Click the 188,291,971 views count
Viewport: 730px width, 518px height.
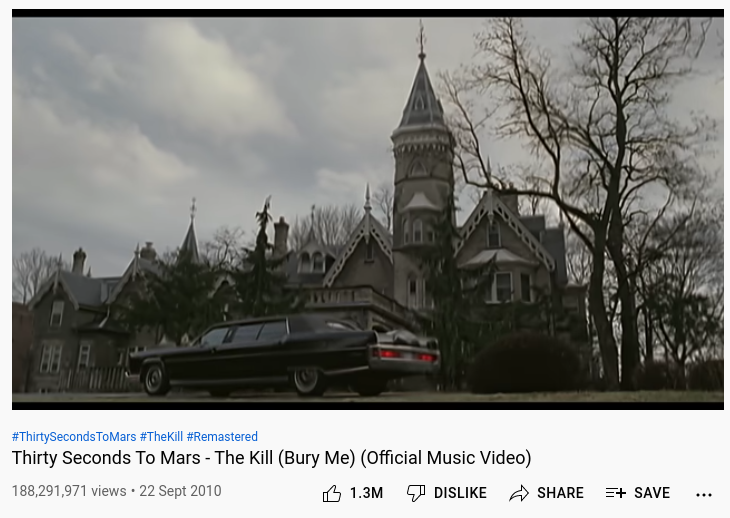[x=69, y=491]
